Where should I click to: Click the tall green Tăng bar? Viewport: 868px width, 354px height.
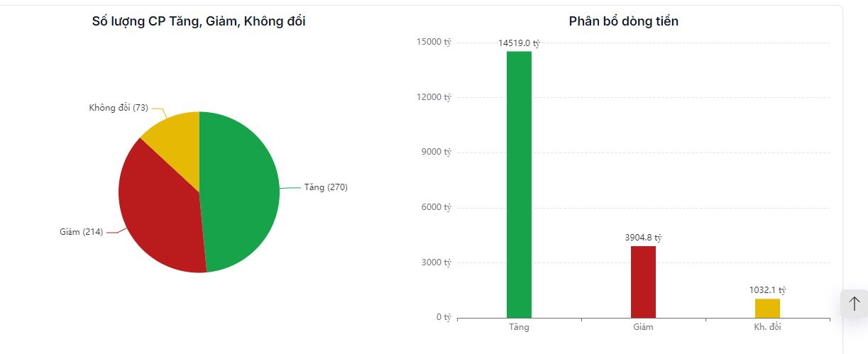pyautogui.click(x=519, y=184)
